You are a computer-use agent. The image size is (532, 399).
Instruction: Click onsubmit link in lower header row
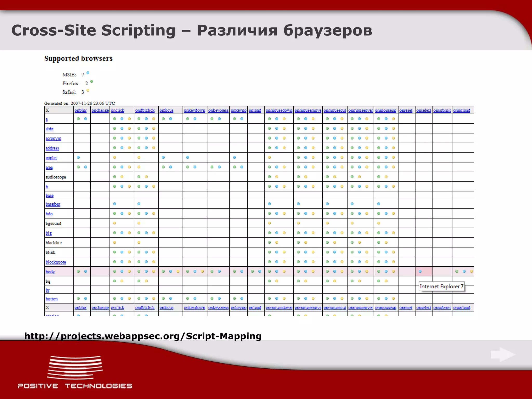(x=442, y=308)
